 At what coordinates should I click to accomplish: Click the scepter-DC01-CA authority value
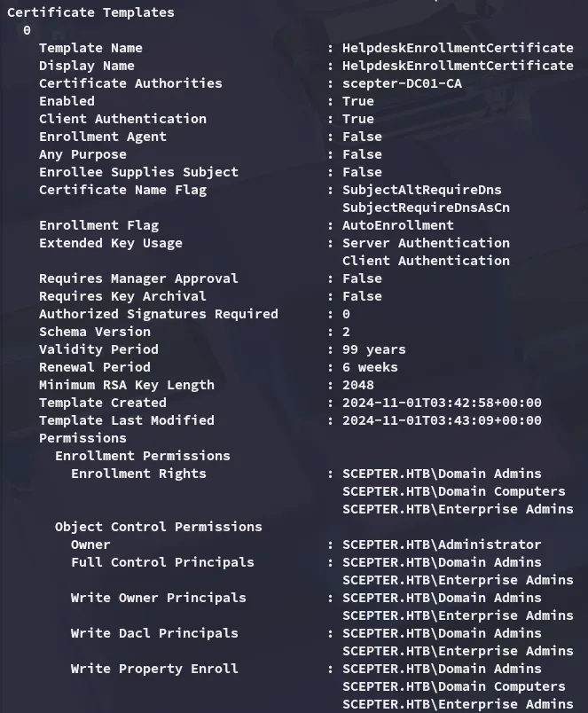tap(402, 83)
